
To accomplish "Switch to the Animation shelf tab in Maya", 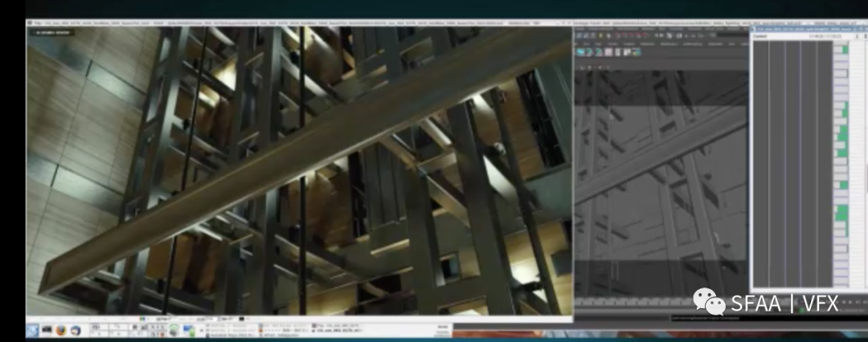I will (669, 44).
